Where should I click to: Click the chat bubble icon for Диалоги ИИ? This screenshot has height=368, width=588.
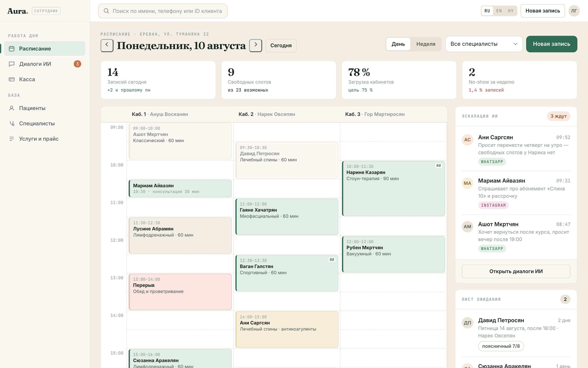pyautogui.click(x=11, y=64)
